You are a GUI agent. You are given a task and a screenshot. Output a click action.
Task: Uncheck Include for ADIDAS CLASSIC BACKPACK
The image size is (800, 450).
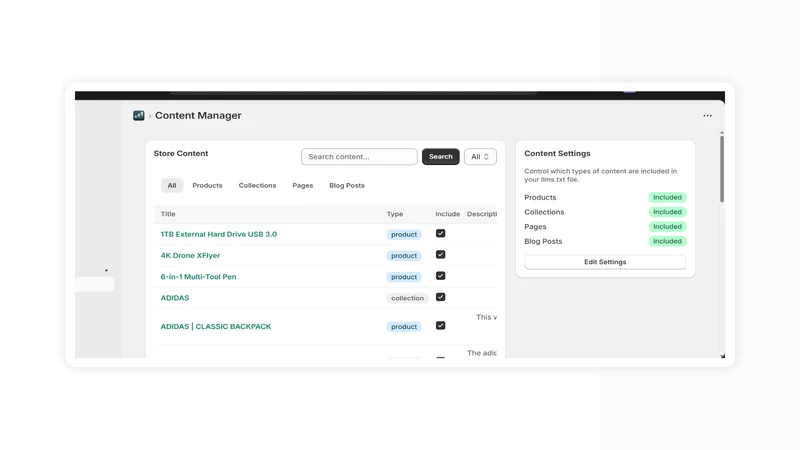[x=440, y=326]
